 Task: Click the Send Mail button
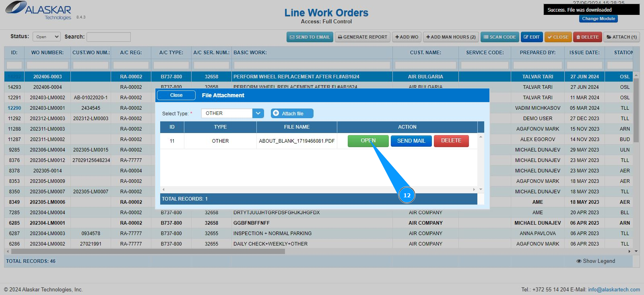tap(411, 141)
